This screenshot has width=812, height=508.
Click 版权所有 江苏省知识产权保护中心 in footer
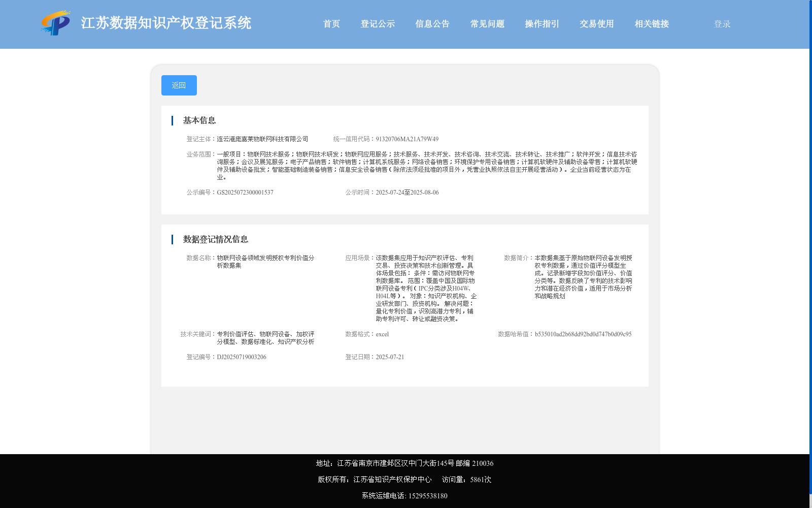[x=375, y=480]
